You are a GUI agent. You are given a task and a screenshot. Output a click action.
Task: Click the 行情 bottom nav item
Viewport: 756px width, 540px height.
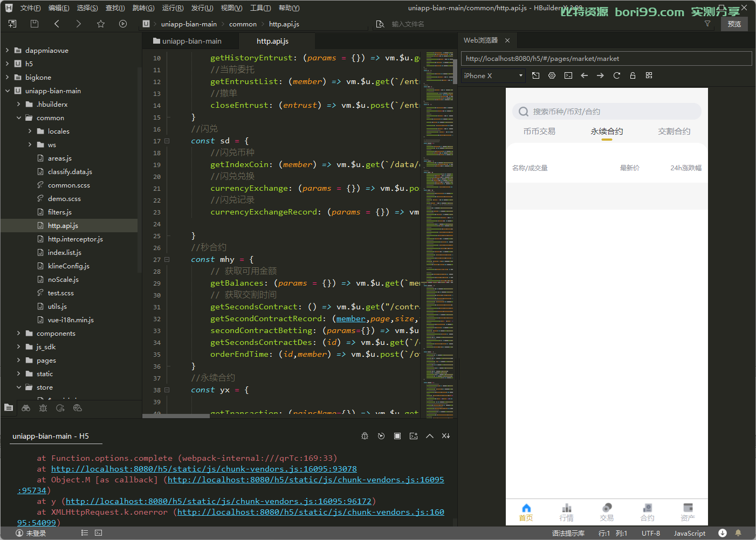[566, 513]
